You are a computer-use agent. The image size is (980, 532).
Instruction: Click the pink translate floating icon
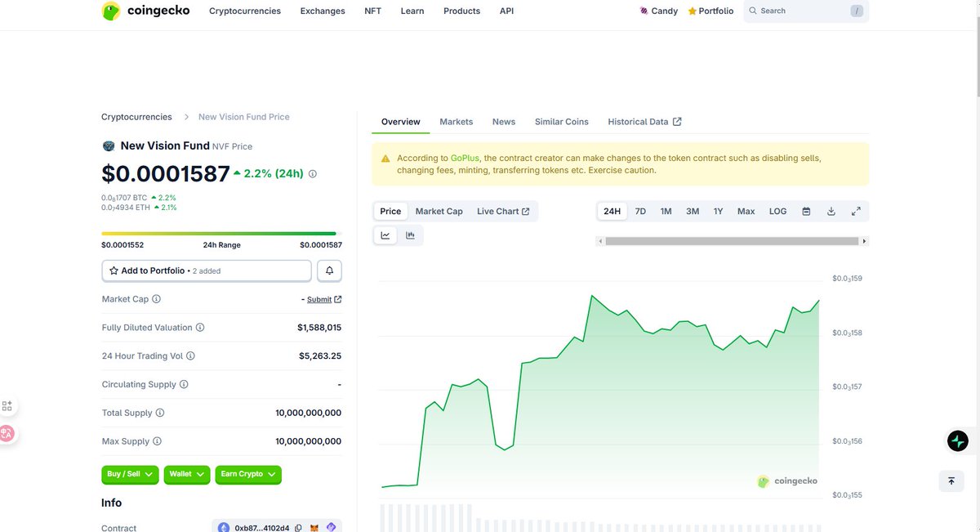7,433
